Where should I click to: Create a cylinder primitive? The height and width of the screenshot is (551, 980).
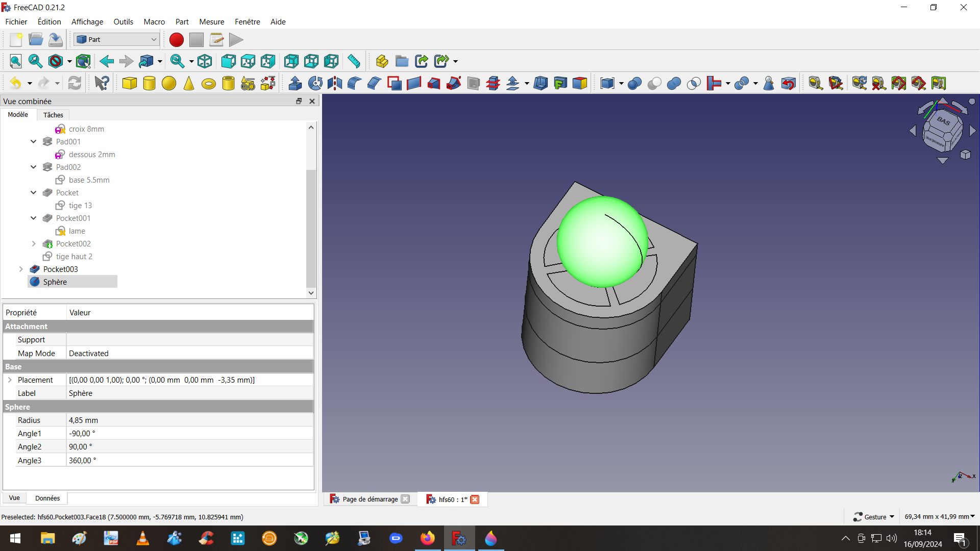[x=149, y=83]
